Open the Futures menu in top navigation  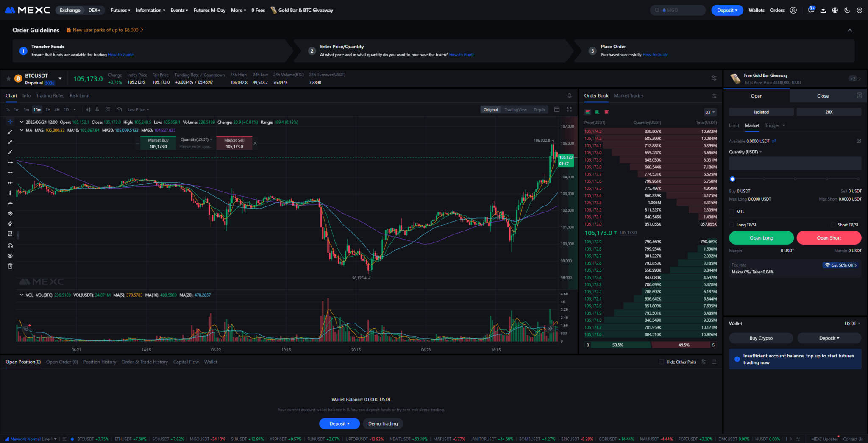click(x=119, y=10)
